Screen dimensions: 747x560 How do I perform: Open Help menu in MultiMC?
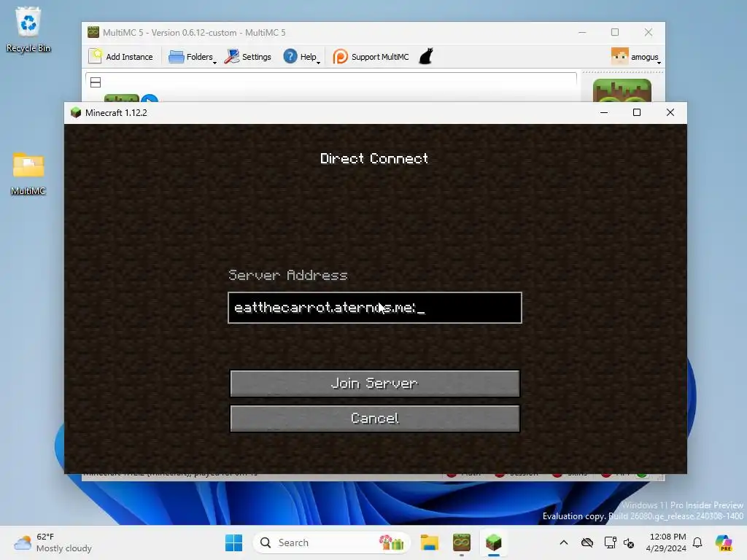301,57
